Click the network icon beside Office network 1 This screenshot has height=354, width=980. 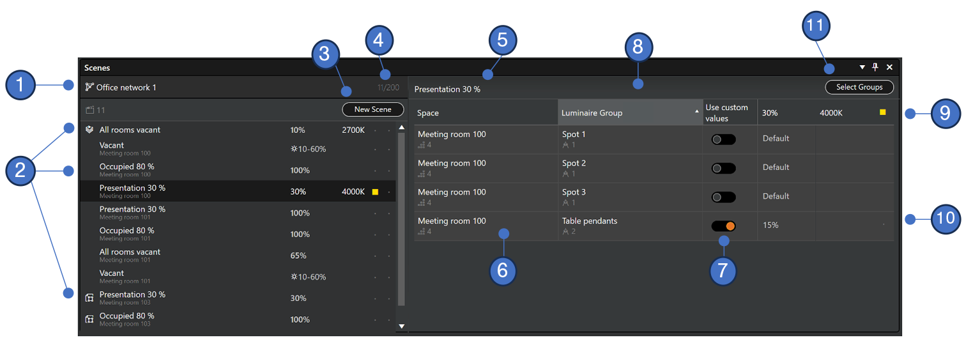point(89,87)
